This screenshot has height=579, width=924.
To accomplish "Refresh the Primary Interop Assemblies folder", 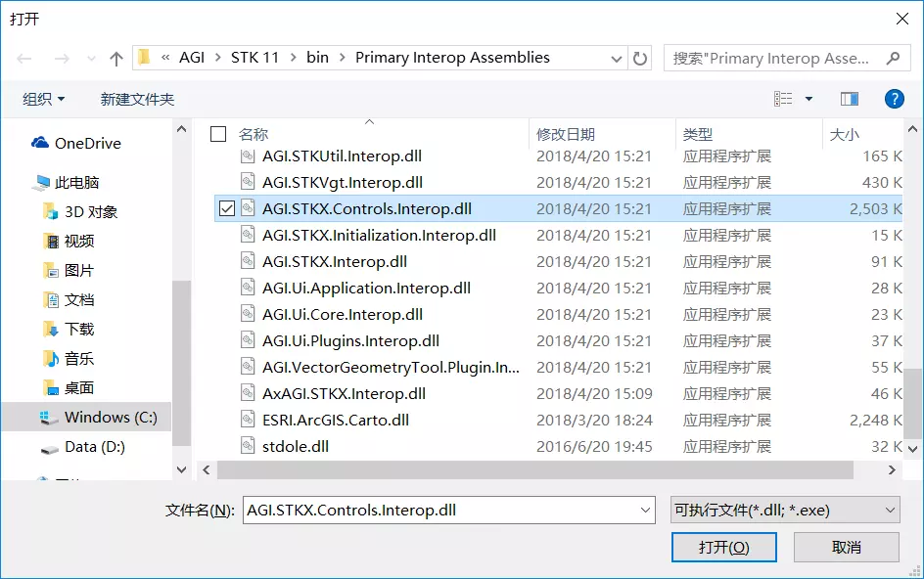I will (640, 59).
